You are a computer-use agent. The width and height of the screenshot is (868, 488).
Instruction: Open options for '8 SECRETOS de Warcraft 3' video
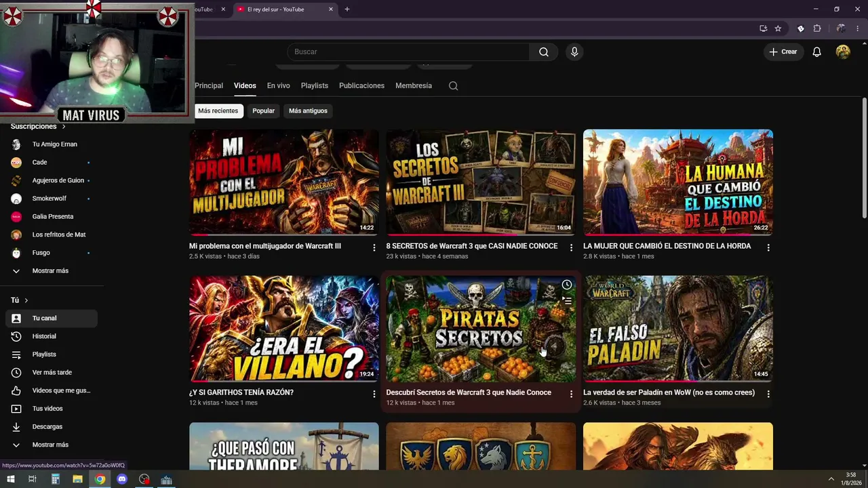[571, 248]
